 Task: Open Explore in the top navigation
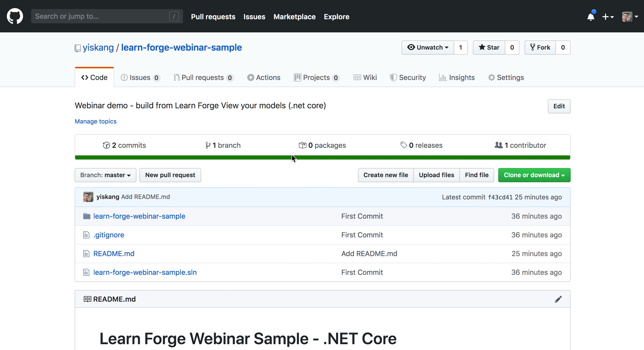(x=337, y=17)
